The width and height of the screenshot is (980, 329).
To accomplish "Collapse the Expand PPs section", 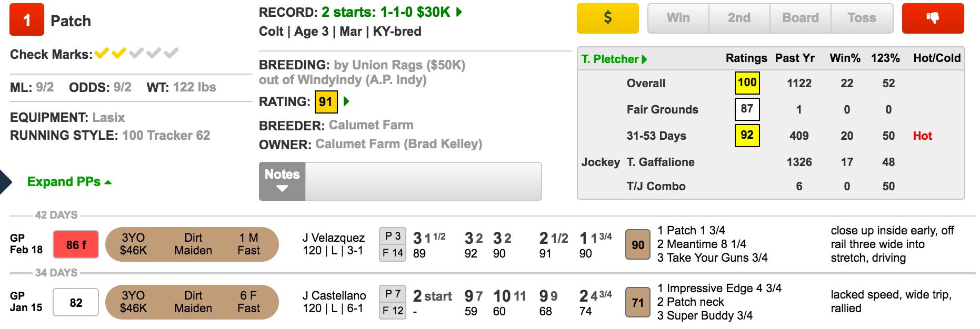I will point(69,182).
